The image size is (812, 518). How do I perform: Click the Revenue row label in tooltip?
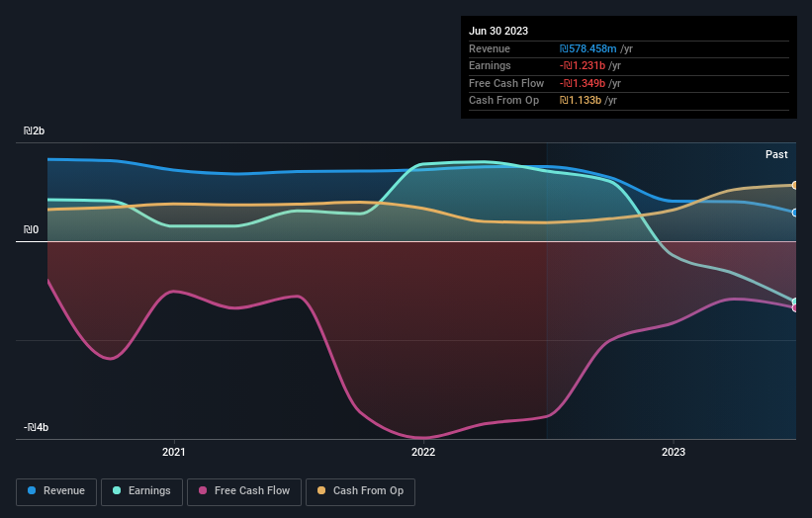pos(490,48)
